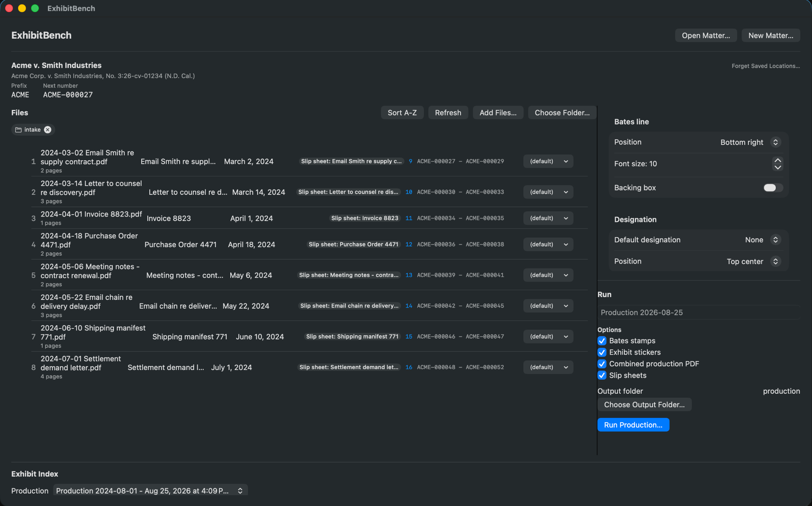Click the ACME prefix value
The height and width of the screenshot is (506, 812).
(x=20, y=95)
